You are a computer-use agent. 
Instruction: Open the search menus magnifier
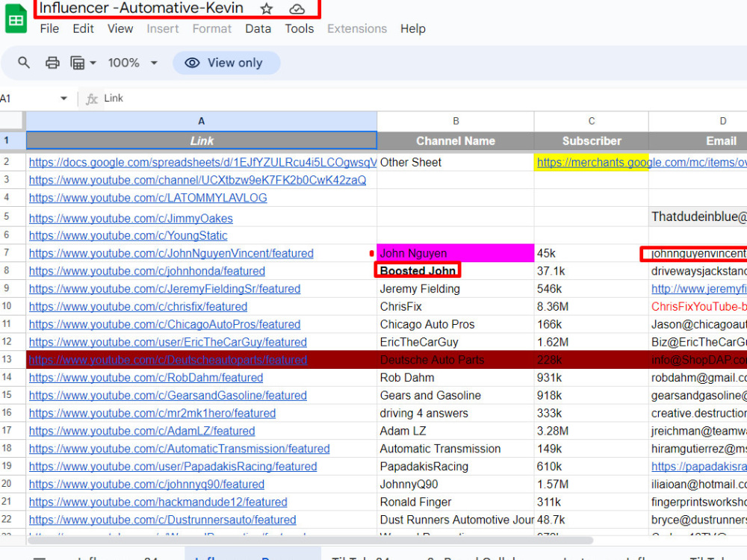click(x=23, y=63)
